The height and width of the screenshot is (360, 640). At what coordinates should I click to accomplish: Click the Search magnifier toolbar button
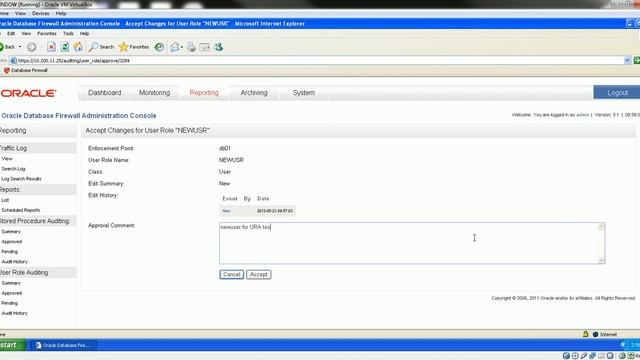click(x=102, y=47)
